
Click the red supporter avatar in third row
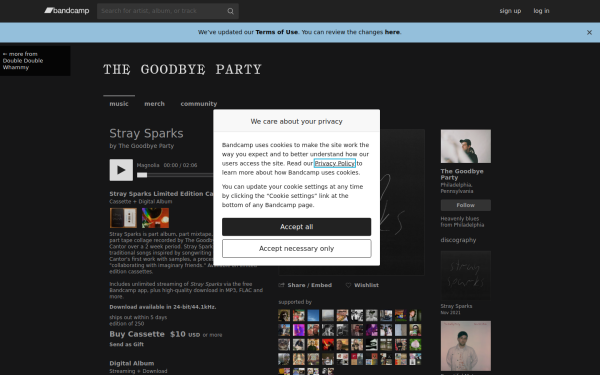(328, 345)
